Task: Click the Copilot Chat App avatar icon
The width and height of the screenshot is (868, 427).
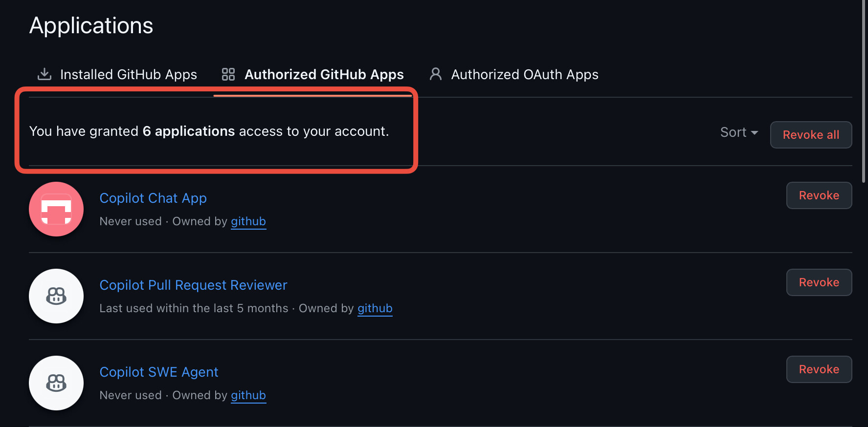Action: pos(56,209)
